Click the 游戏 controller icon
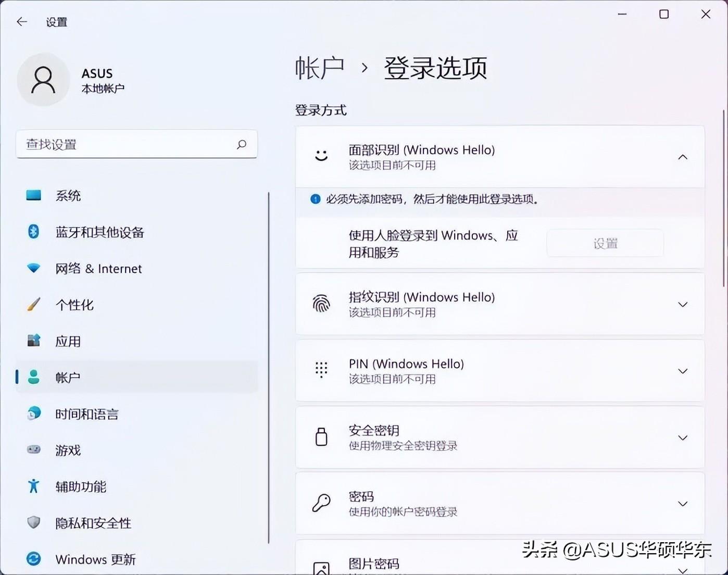 coord(34,449)
